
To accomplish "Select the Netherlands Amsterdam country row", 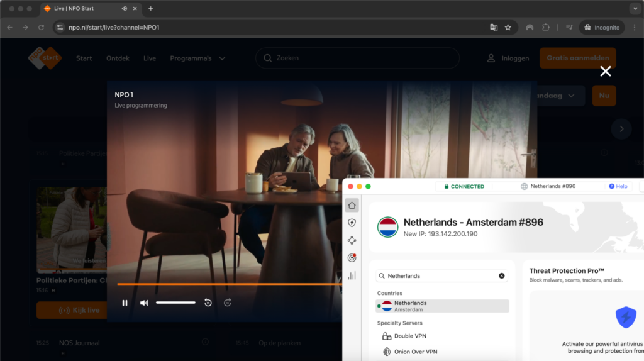I will (442, 306).
